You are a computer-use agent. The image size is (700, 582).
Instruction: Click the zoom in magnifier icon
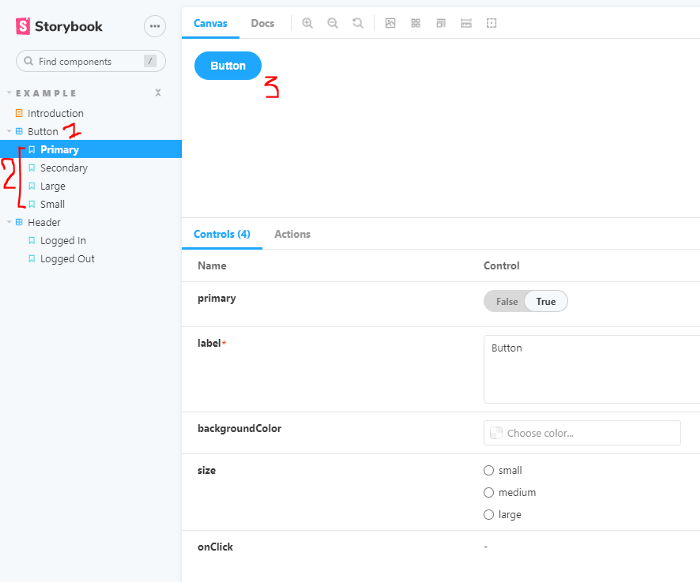click(307, 23)
